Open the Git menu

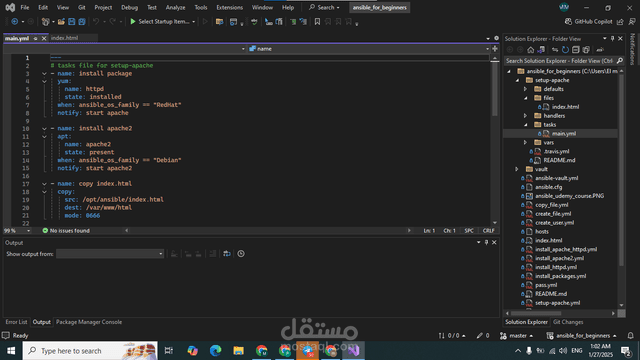click(82, 7)
